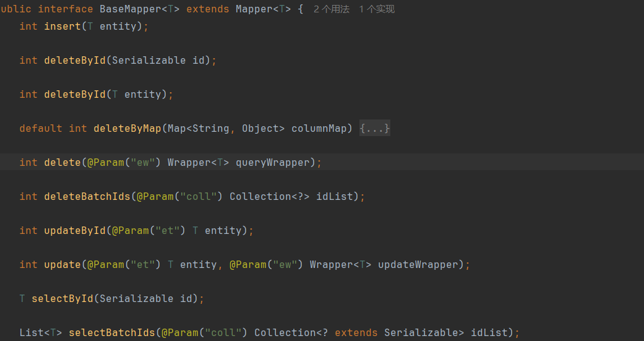
Task: Expand the folded {...} deleteByMap body
Action: [x=374, y=129]
